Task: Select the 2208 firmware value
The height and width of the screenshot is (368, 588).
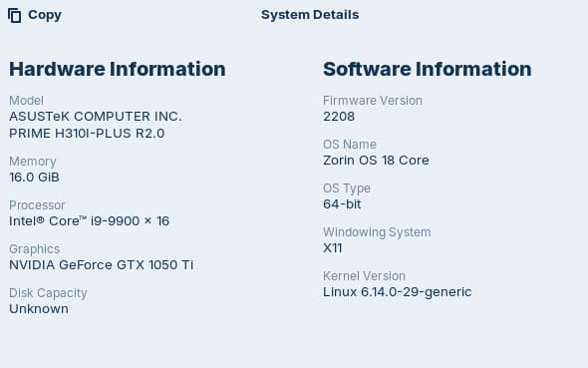Action: coord(339,117)
